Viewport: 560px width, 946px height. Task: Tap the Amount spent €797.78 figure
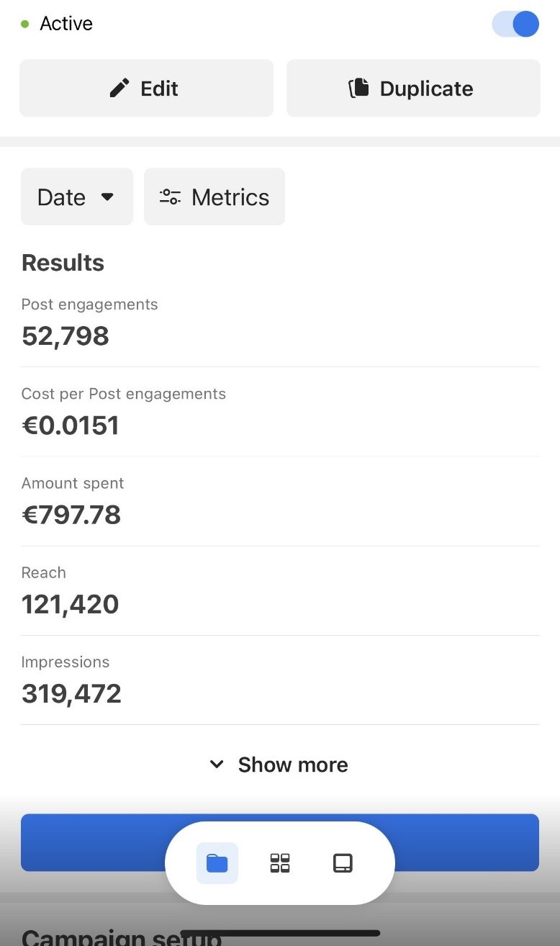point(71,515)
